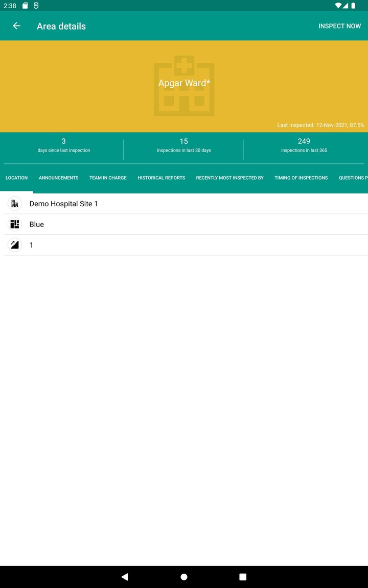This screenshot has width=368, height=588.
Task: Tap the 3 days since last inspection stat
Action: [x=63, y=145]
